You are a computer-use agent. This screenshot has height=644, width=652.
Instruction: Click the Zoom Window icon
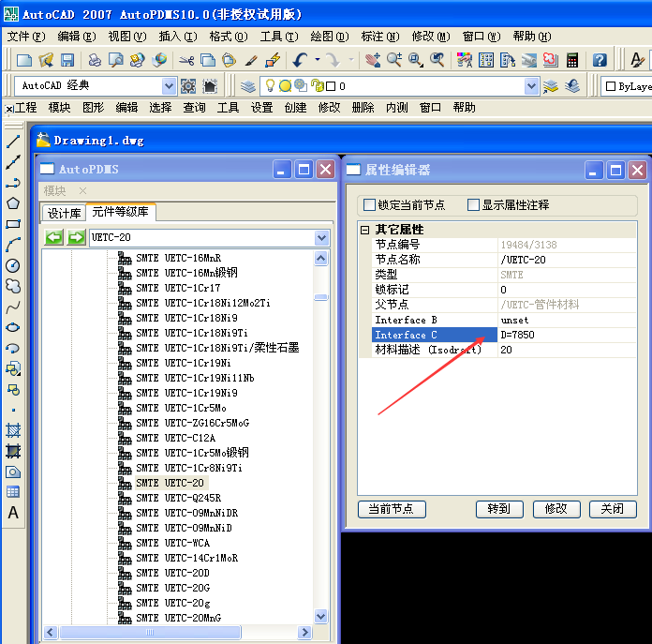[x=415, y=60]
